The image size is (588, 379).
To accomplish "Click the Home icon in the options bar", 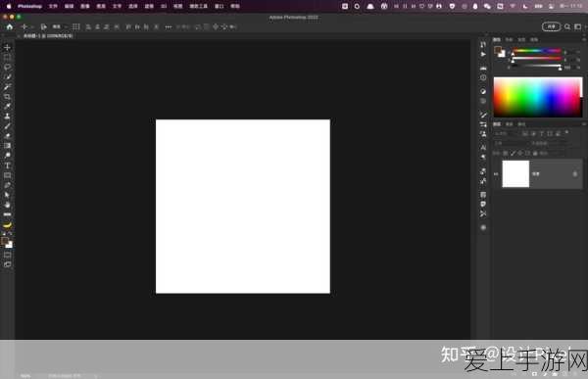I will (x=10, y=26).
